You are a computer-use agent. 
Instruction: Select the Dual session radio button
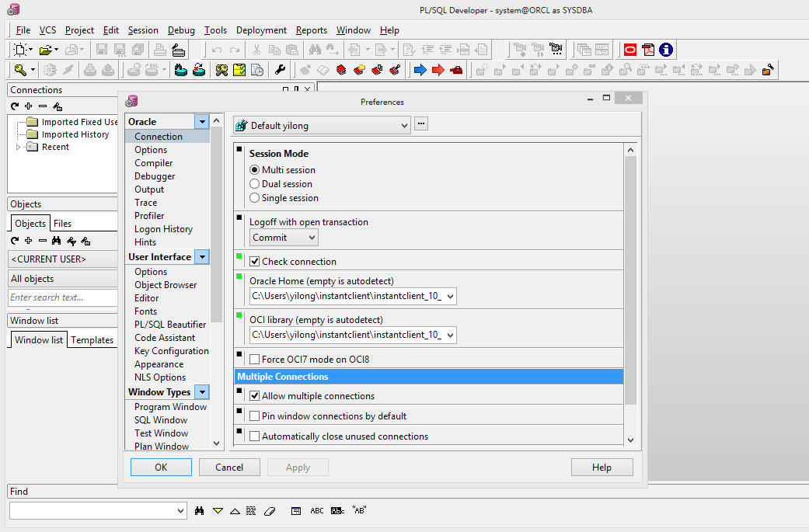click(x=255, y=184)
